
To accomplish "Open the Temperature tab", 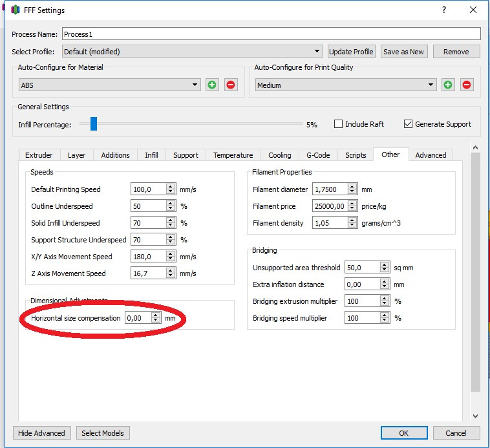I will coord(233,155).
